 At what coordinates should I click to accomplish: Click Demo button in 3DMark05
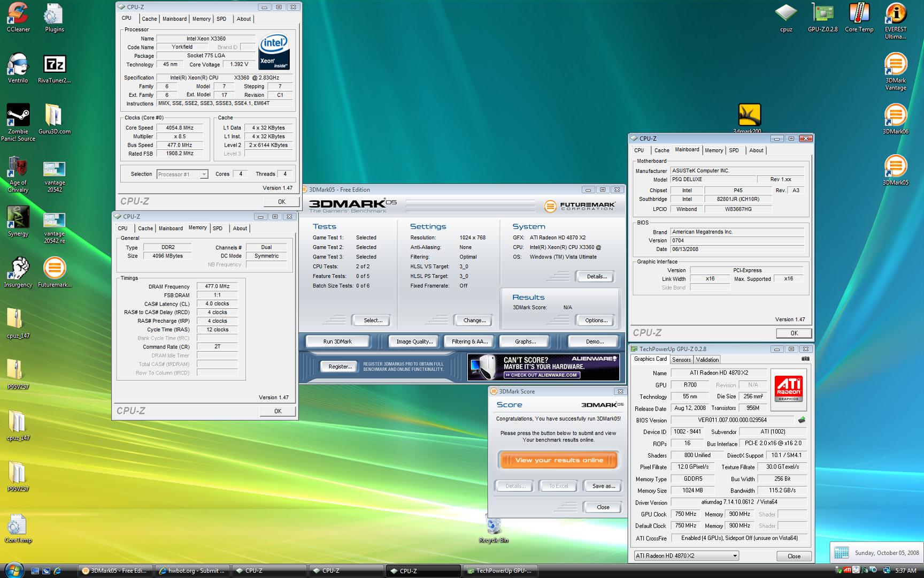[x=594, y=341]
